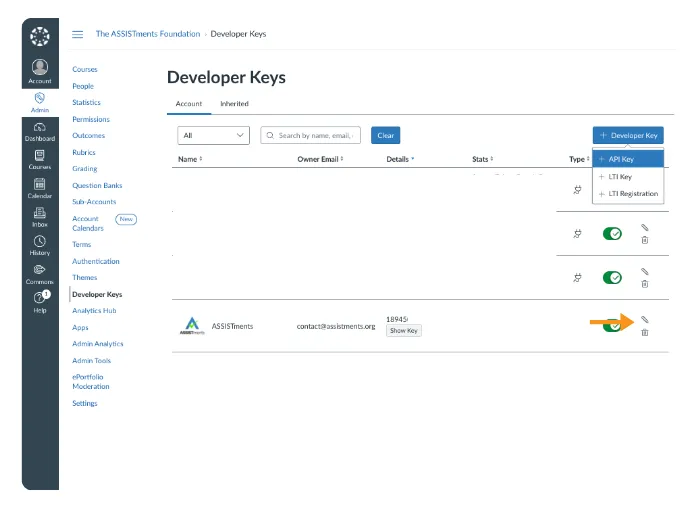Open Permissions in the admin sidebar
Screen dimensions: 698x508
click(x=91, y=119)
